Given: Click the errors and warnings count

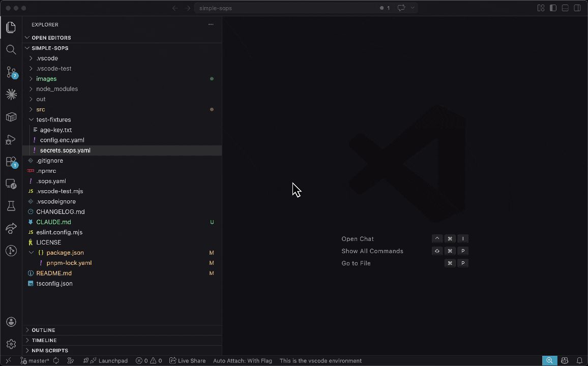Looking at the screenshot, I should 149,361.
